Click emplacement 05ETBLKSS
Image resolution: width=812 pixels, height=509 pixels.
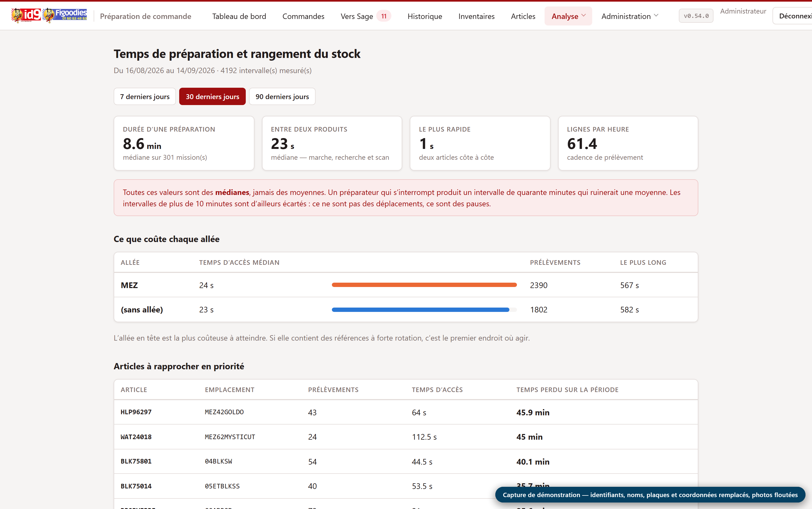click(222, 486)
